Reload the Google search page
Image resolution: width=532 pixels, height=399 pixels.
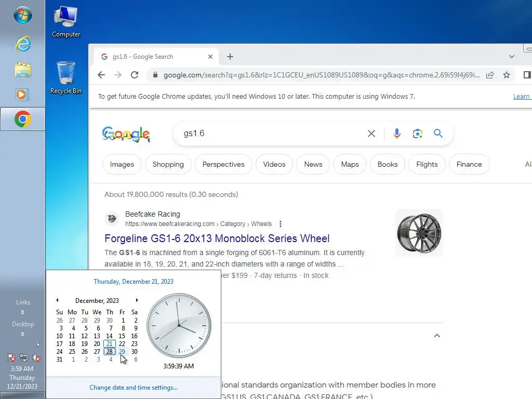(x=135, y=75)
